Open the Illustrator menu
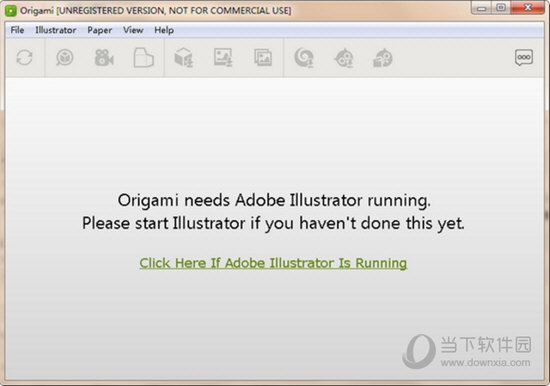The image size is (550, 386). (56, 30)
